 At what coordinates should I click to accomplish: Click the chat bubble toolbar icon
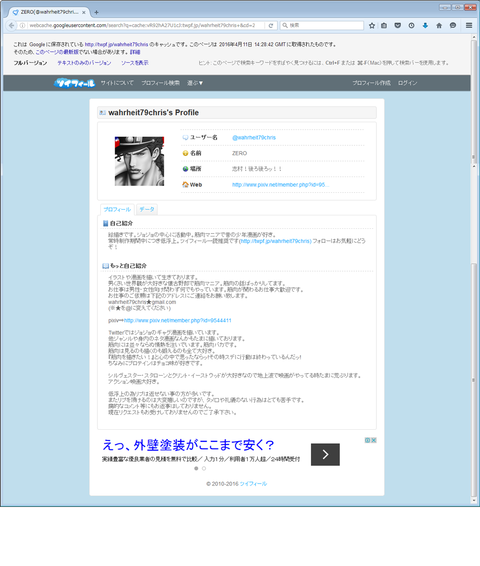pos(453,25)
